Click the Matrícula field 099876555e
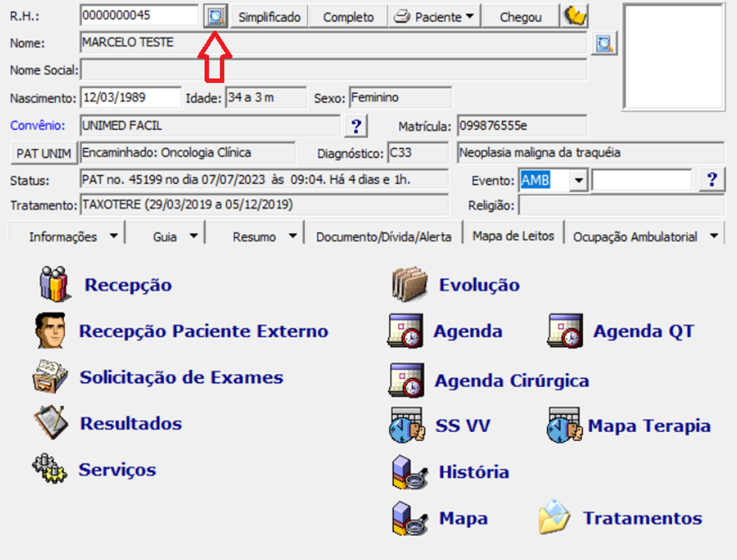 (522, 126)
